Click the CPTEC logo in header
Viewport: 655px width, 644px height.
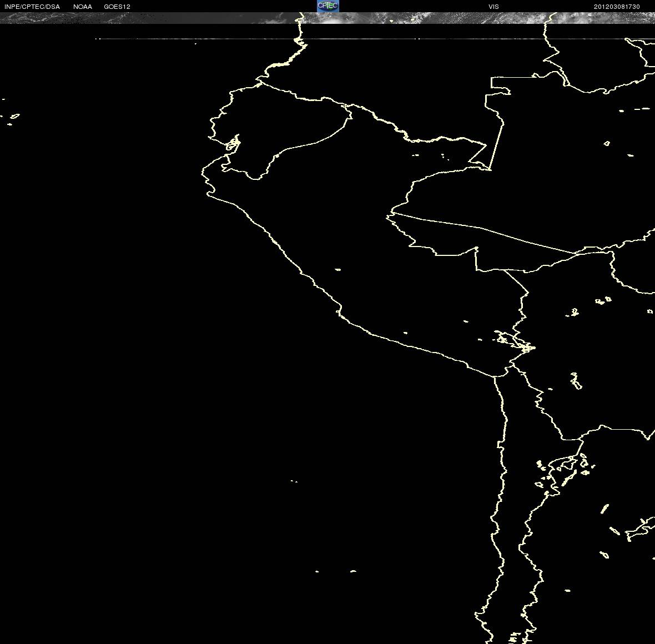328,6
